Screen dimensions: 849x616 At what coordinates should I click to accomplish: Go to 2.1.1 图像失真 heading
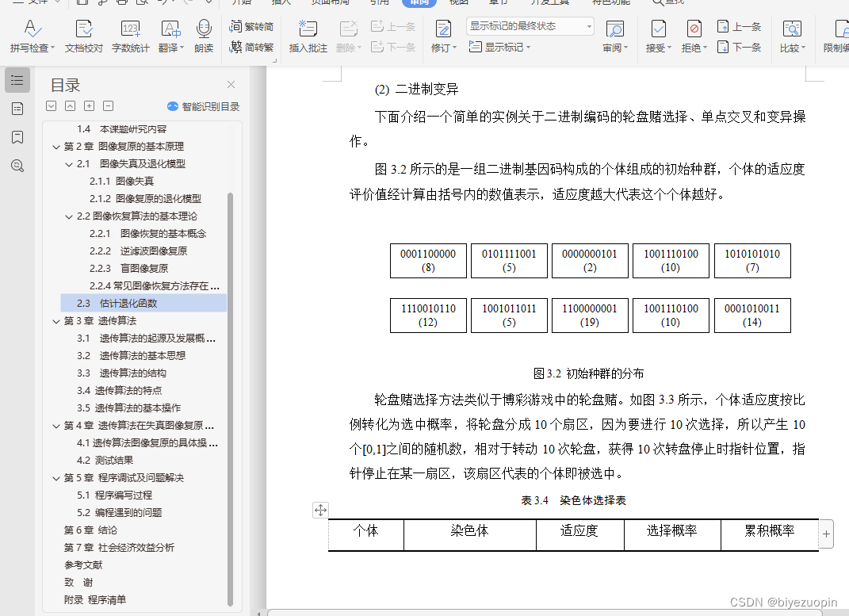[x=122, y=182]
